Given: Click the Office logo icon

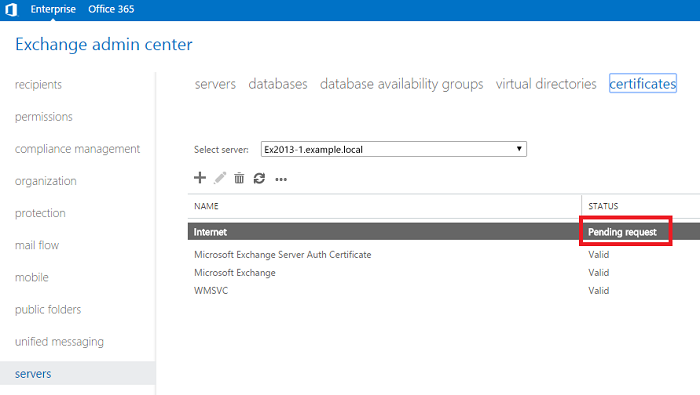Looking at the screenshot, I should (x=11, y=9).
